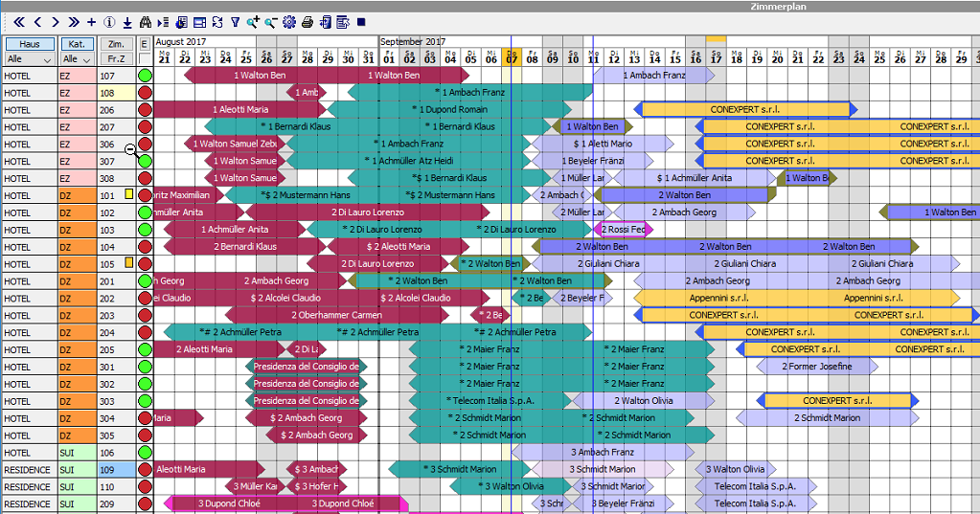Click the plus icon in toolbar

point(91,22)
